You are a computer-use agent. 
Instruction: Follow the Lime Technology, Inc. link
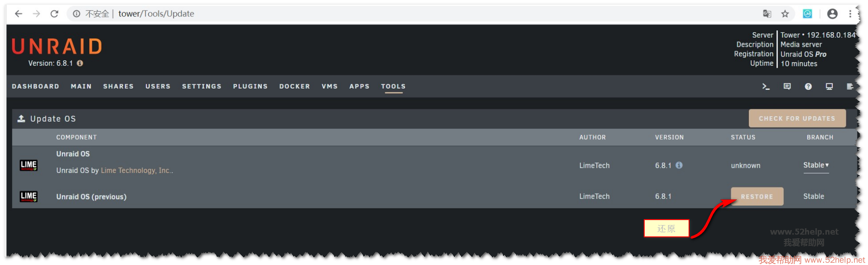(135, 171)
